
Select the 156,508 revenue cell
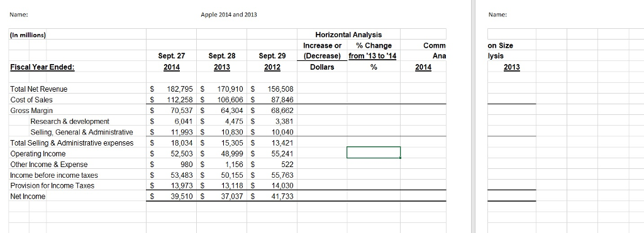272,89
